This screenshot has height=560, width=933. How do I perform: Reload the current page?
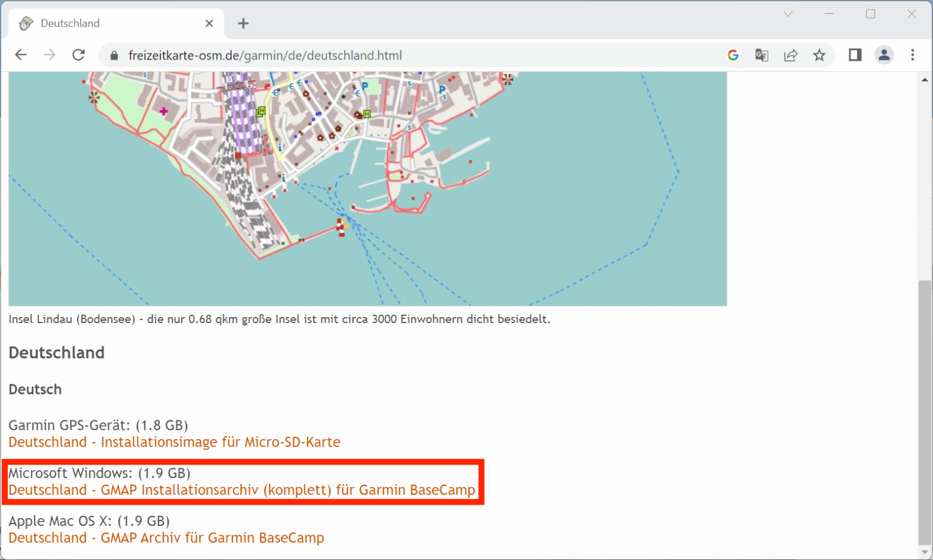pyautogui.click(x=78, y=55)
